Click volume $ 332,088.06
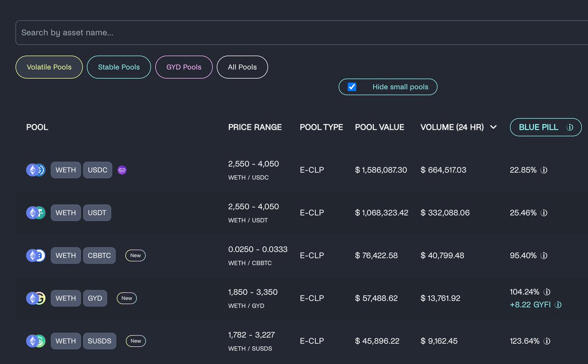The image size is (588, 364). 445,213
